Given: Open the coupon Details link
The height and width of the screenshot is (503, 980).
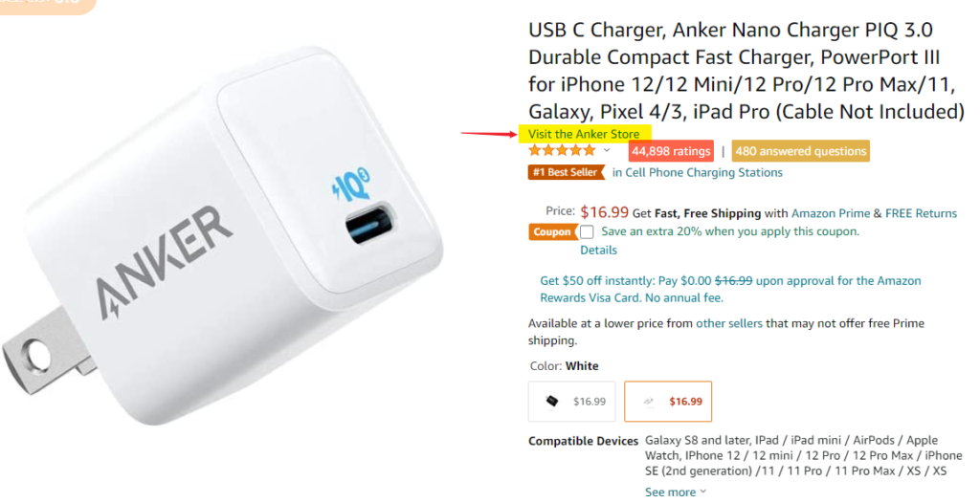Looking at the screenshot, I should point(598,250).
